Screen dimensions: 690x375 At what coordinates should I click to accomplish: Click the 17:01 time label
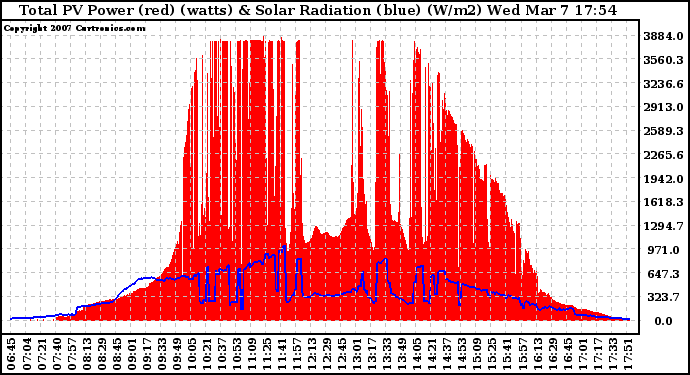tap(582, 354)
